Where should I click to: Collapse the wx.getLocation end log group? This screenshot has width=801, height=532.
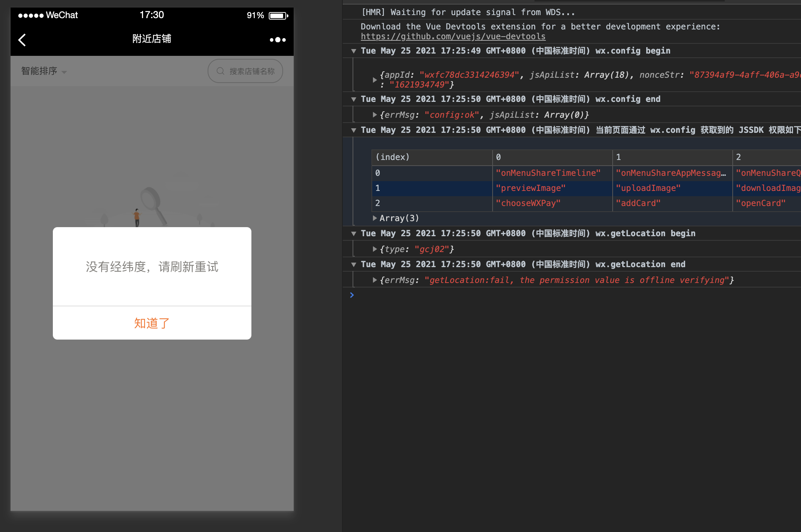point(354,264)
